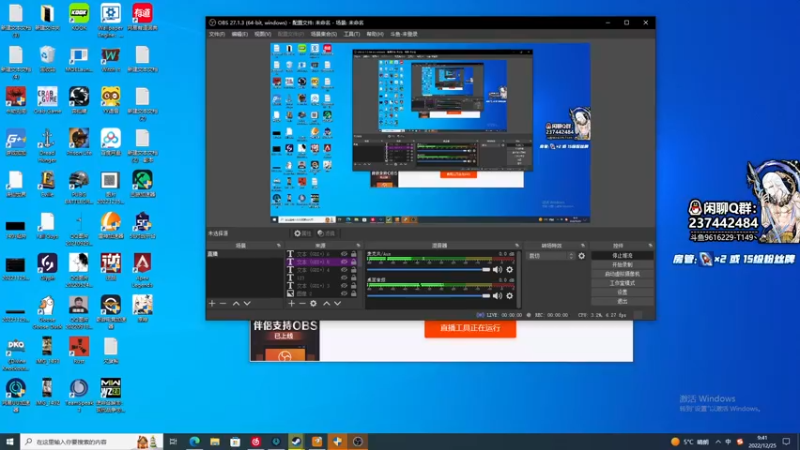800x450 pixels.
Task: Click the 属性 properties button above sources
Action: [303, 233]
